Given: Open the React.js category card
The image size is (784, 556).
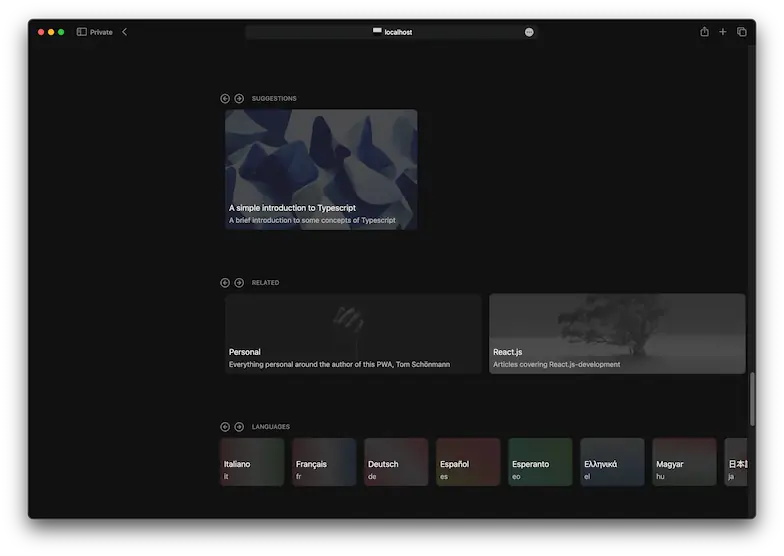Looking at the screenshot, I should click(617, 334).
